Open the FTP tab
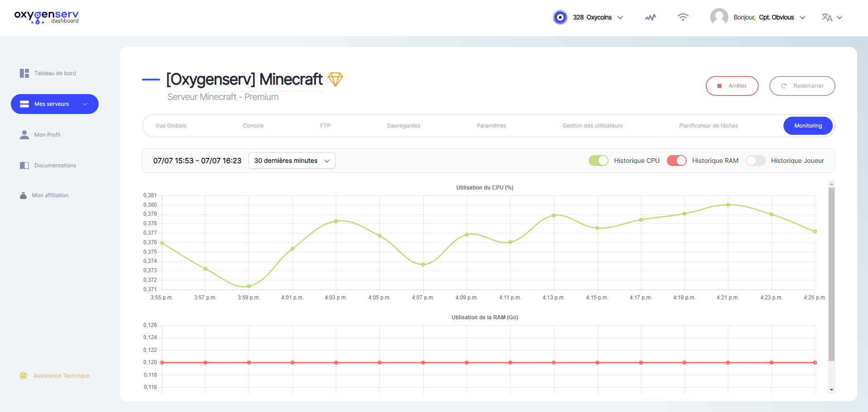The width and height of the screenshot is (868, 412). click(x=325, y=126)
